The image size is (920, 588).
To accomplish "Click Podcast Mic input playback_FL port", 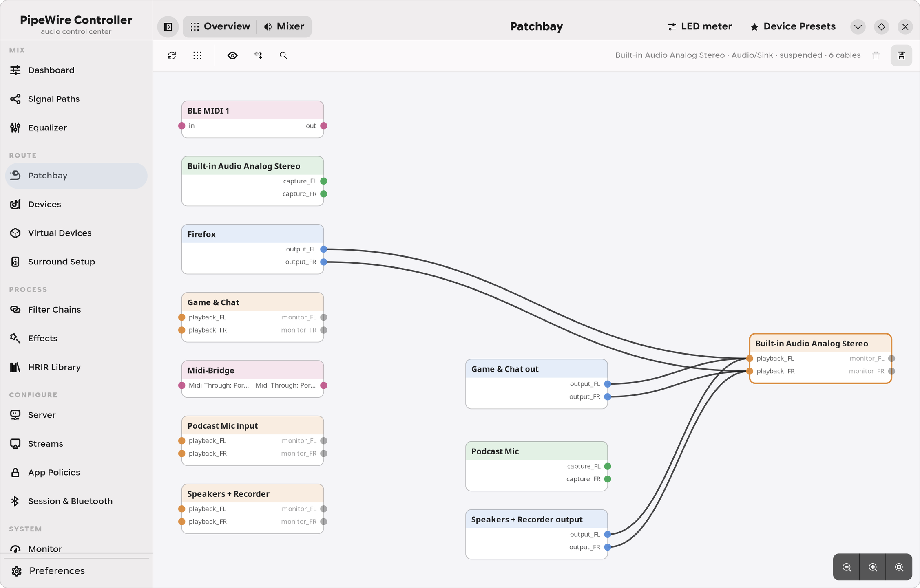I will pos(182,440).
